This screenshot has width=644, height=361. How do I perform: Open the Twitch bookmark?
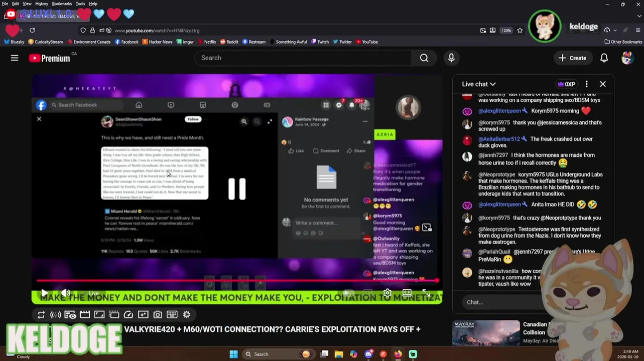[x=320, y=42]
